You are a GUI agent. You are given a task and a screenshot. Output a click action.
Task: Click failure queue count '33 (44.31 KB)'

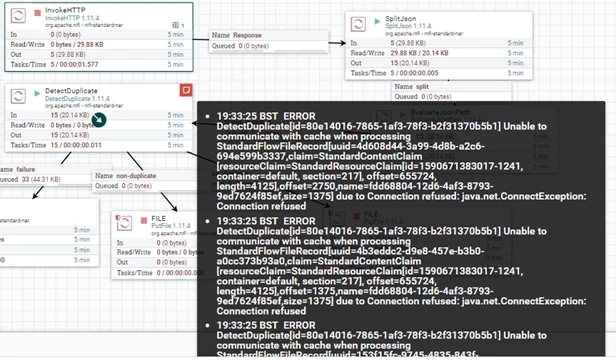pyautogui.click(x=41, y=180)
